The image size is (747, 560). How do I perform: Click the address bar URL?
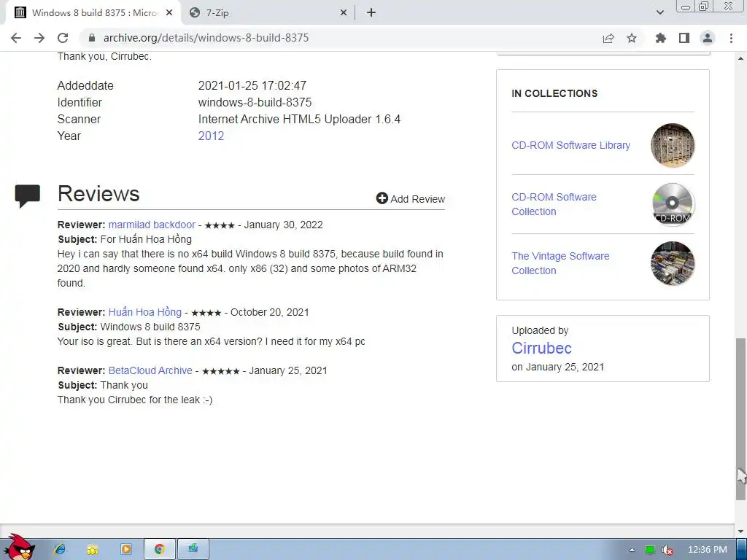pos(206,38)
